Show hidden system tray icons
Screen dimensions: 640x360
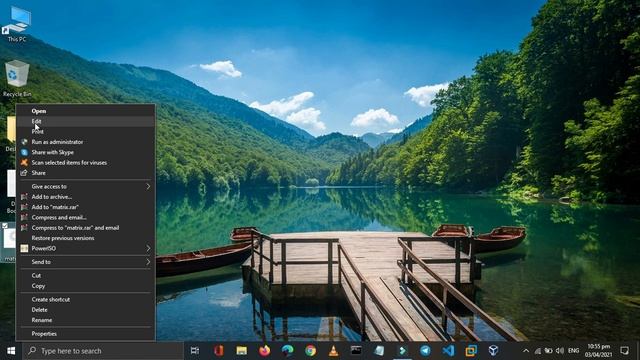click(x=526, y=351)
